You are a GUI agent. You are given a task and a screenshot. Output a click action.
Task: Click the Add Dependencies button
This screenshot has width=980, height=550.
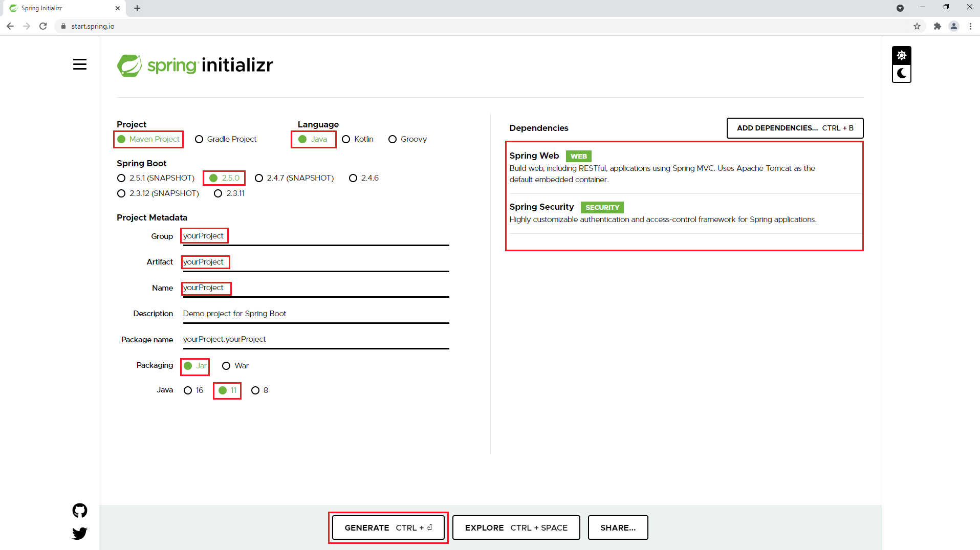click(795, 128)
